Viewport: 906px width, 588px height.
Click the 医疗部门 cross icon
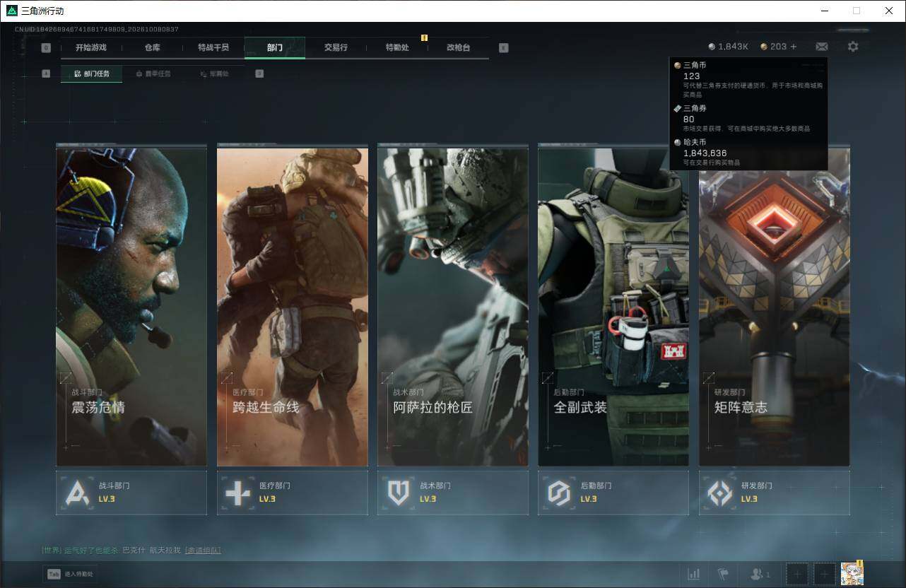pyautogui.click(x=237, y=493)
